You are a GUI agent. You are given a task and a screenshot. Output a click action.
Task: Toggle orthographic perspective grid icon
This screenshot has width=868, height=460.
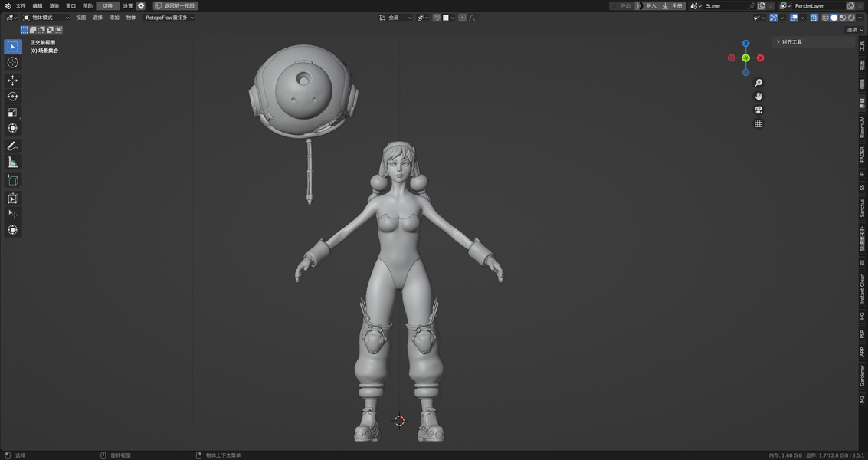click(x=758, y=123)
